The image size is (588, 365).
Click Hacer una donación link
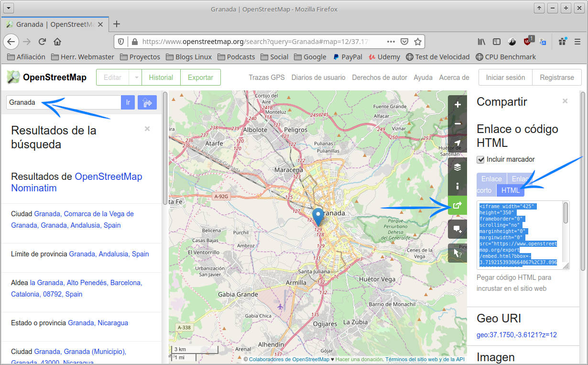pos(359,359)
